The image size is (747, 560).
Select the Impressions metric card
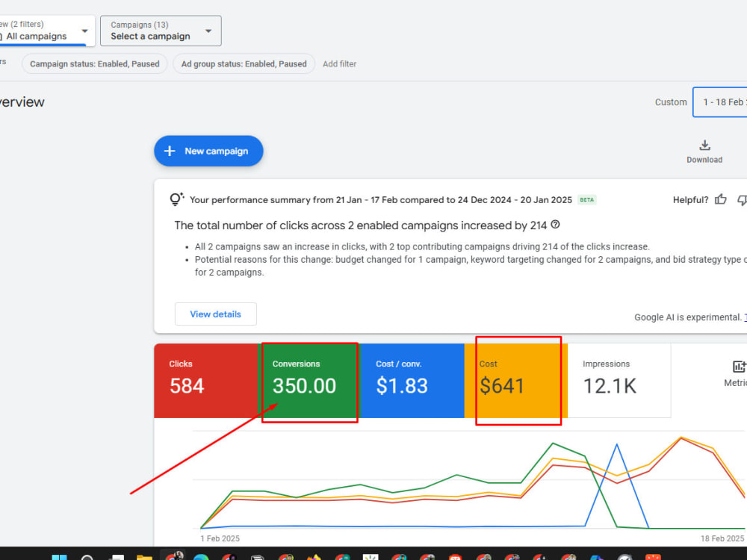tap(619, 381)
